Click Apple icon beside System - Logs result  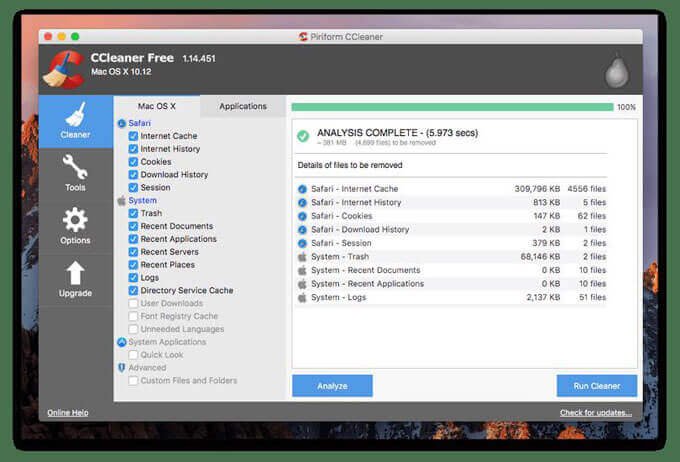(x=302, y=297)
